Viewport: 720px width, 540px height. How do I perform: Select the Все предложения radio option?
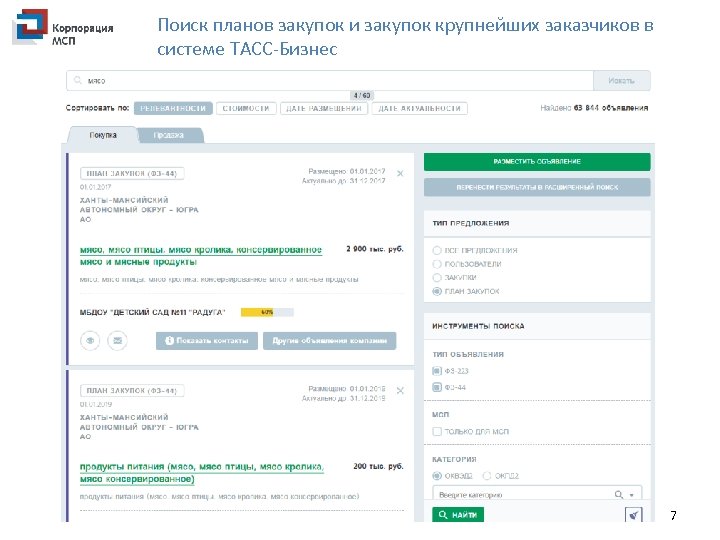[437, 250]
